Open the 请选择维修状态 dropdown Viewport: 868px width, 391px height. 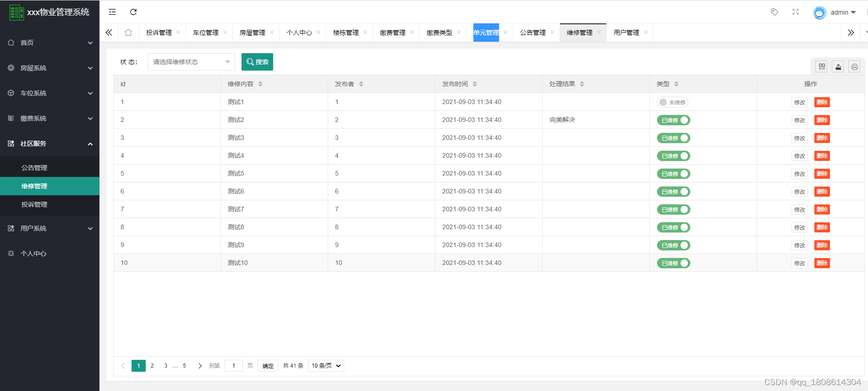coord(192,62)
